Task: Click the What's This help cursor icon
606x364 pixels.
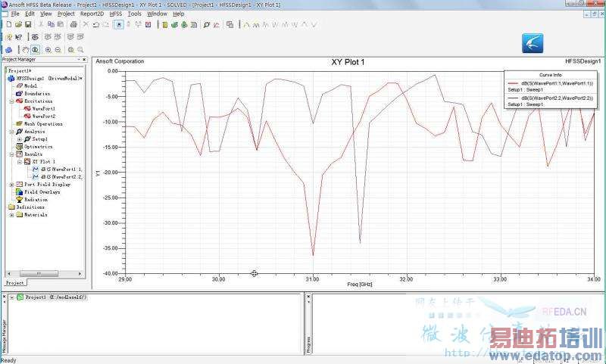Action: (x=18, y=37)
